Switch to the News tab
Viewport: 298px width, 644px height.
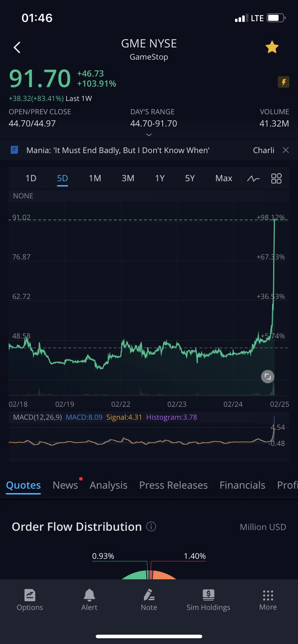pos(65,485)
